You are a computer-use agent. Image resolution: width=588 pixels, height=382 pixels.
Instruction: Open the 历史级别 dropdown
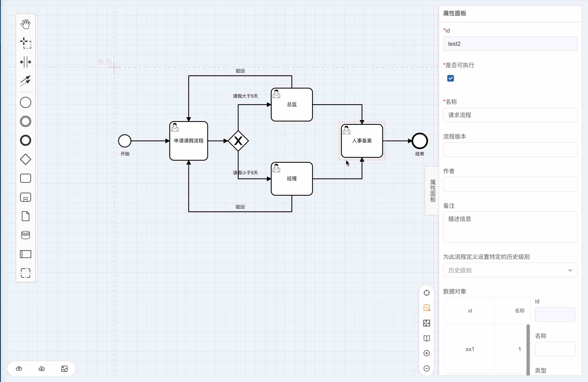[x=510, y=270]
